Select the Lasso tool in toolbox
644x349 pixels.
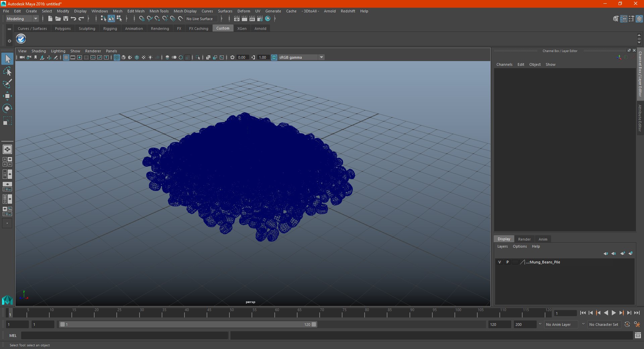pyautogui.click(x=7, y=71)
